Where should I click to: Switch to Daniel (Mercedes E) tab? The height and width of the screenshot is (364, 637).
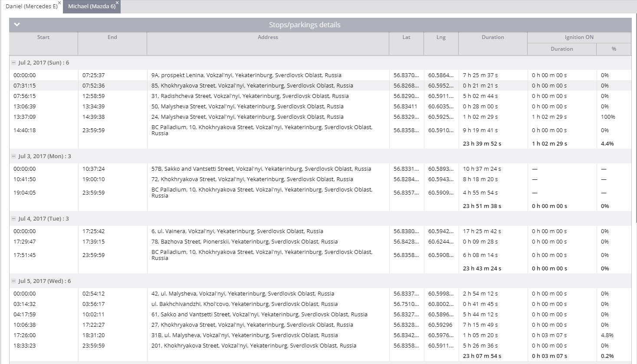[x=31, y=6]
